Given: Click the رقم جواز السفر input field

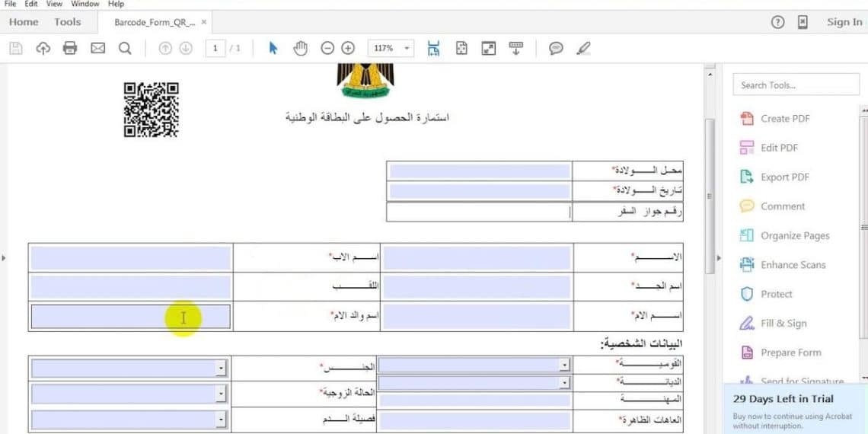Looking at the screenshot, I should point(480,212).
